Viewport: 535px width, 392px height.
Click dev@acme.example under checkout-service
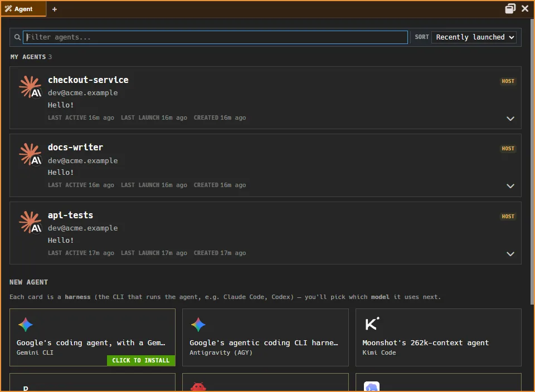point(82,93)
